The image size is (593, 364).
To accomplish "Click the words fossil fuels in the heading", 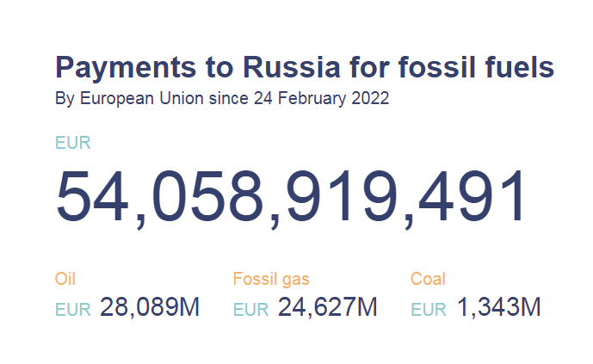I will 476,67.
